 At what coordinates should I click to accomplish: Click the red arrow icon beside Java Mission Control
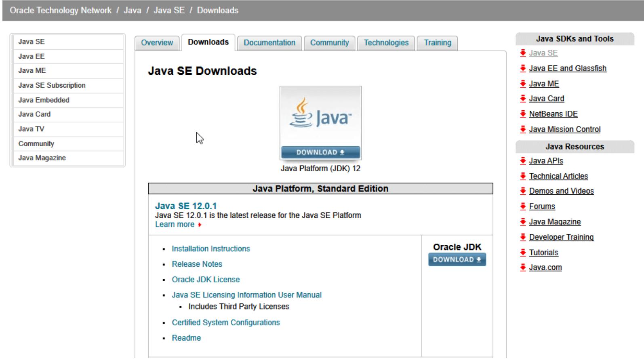(x=523, y=129)
